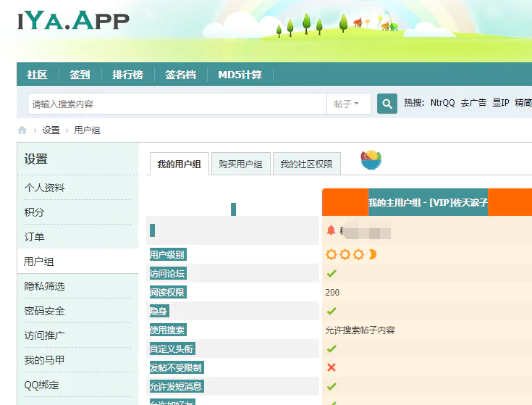
Task: Click hot search link 去广告
Action: 473,103
